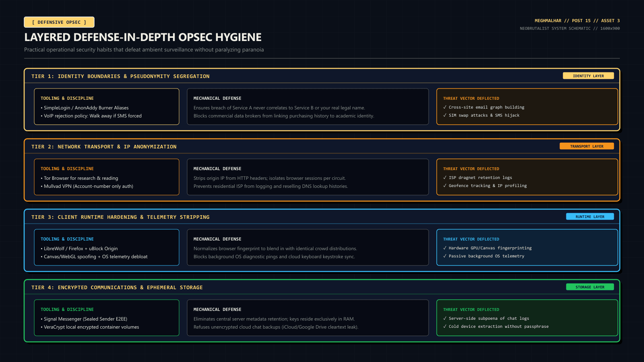This screenshot has width=644, height=362.
Task: Select "Signal Messenger (Sealed Sender E2EE)" bullet
Action: click(84, 319)
